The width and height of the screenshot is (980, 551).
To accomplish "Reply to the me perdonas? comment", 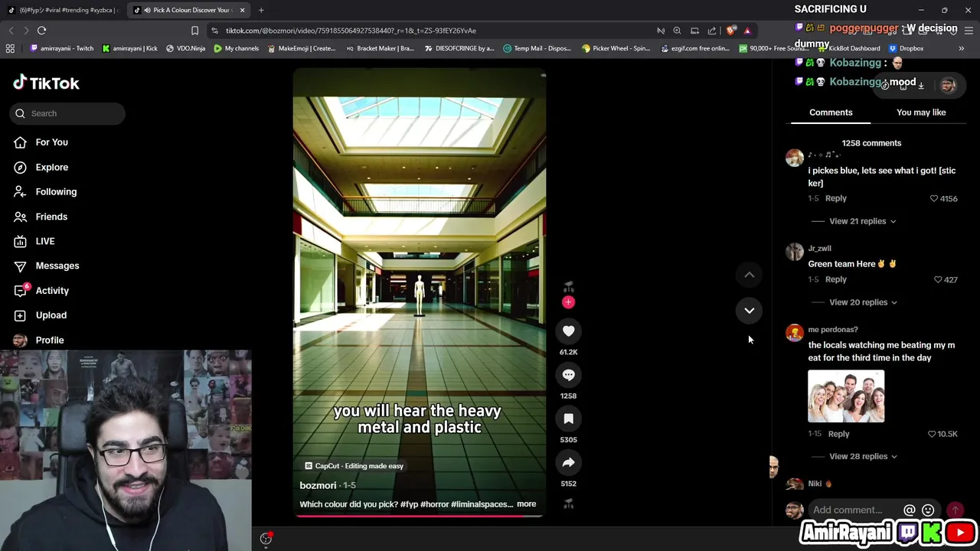I will pyautogui.click(x=838, y=434).
